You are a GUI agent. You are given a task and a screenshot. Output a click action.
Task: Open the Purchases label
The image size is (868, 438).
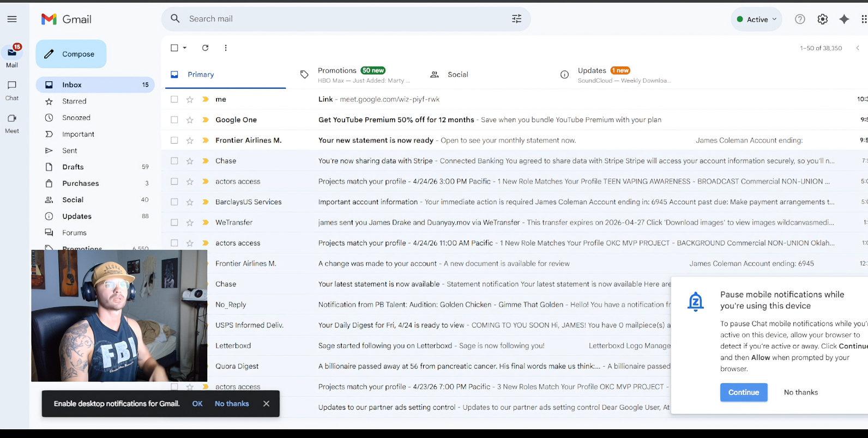[95, 183]
